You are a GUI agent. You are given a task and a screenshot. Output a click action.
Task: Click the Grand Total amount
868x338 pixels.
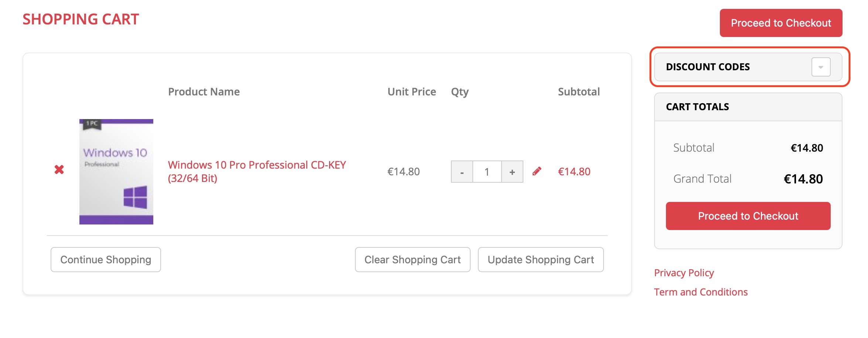pyautogui.click(x=803, y=179)
